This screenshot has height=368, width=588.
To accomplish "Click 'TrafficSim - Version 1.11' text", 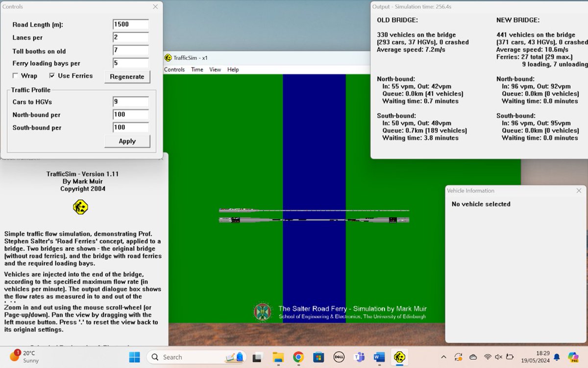I will (82, 174).
